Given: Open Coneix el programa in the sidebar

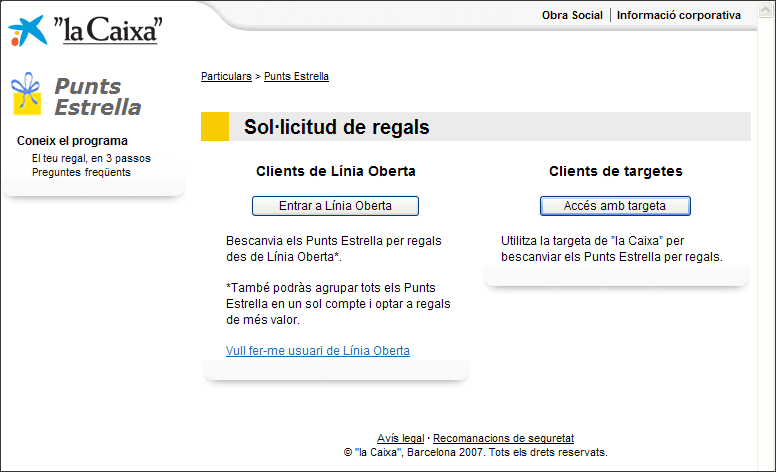Looking at the screenshot, I should (72, 141).
